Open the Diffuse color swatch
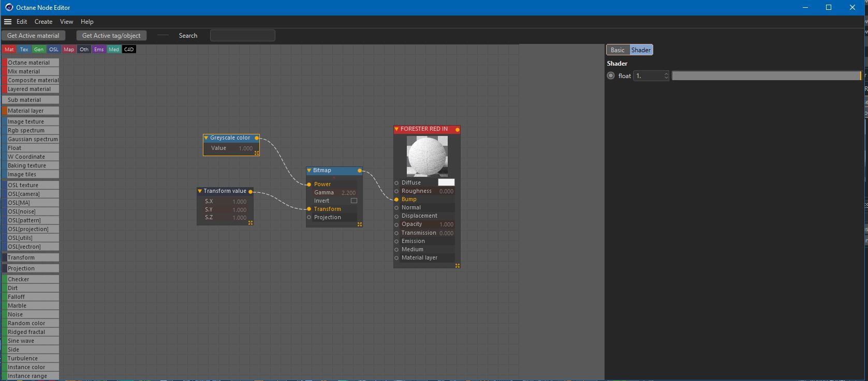The height and width of the screenshot is (381, 868). [446, 182]
